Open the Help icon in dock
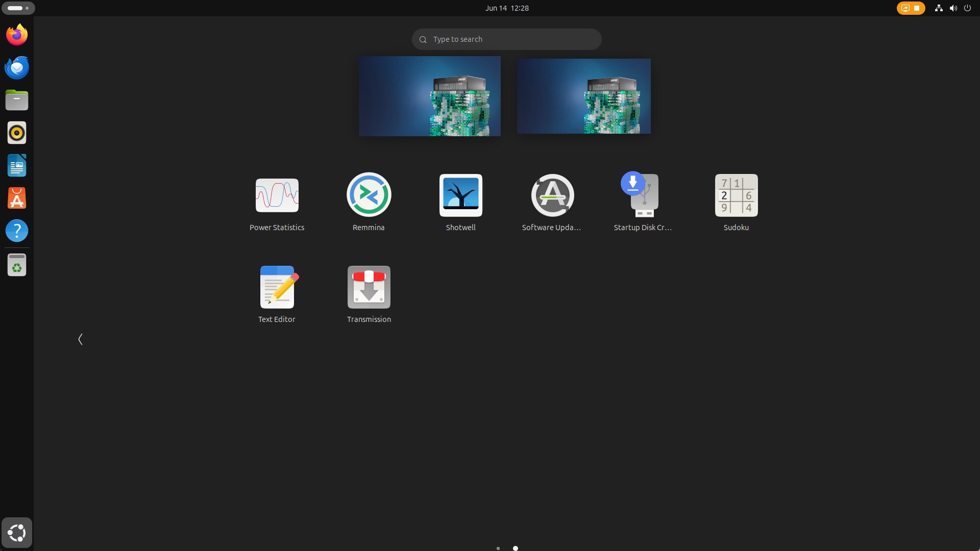The width and height of the screenshot is (980, 551). (17, 231)
